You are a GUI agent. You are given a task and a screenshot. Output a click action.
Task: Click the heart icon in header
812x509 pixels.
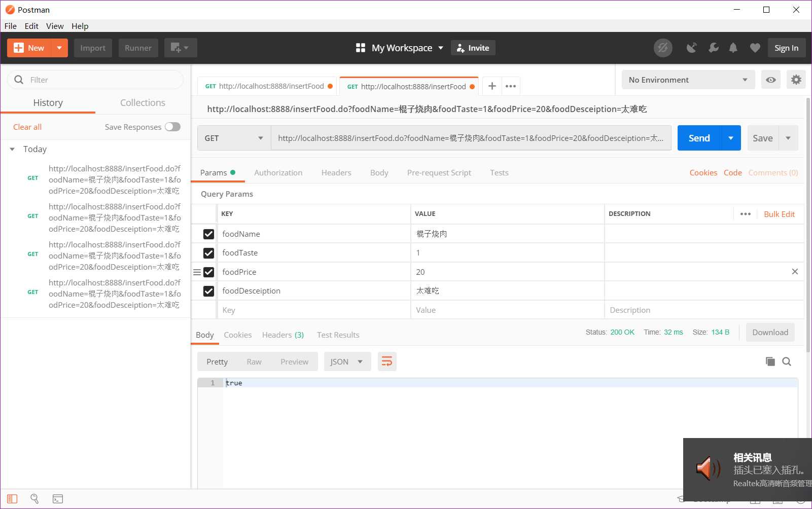[x=755, y=48]
